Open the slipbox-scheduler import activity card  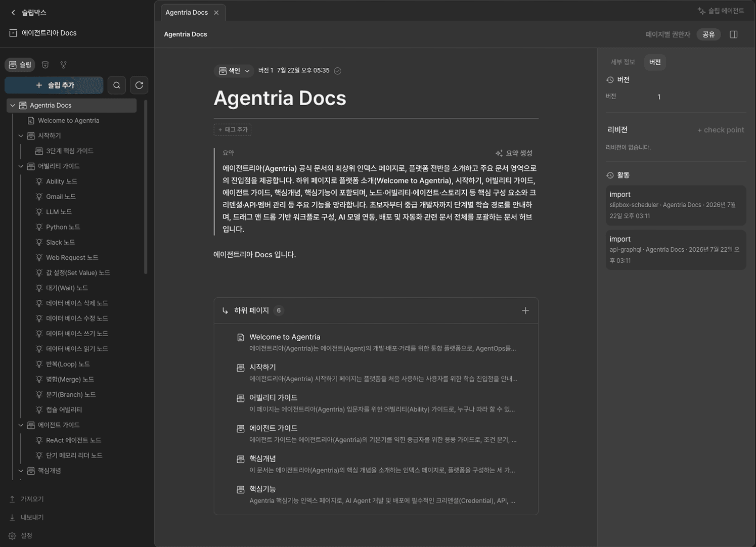(x=676, y=205)
